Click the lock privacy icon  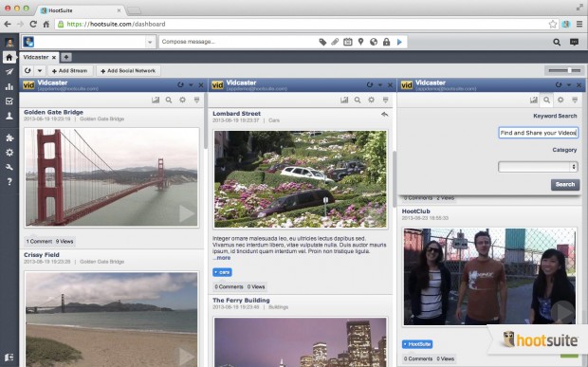[386, 42]
